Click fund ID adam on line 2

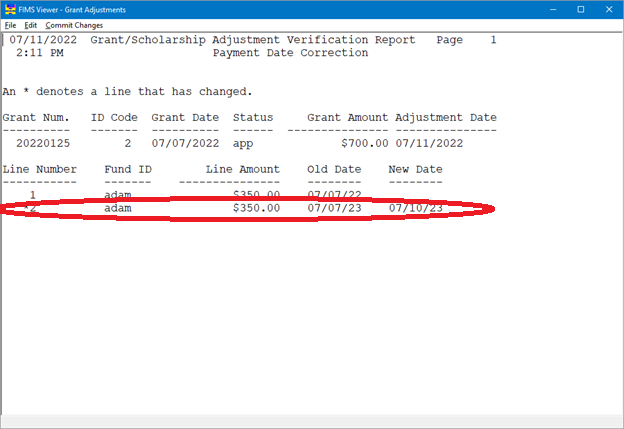click(x=118, y=208)
